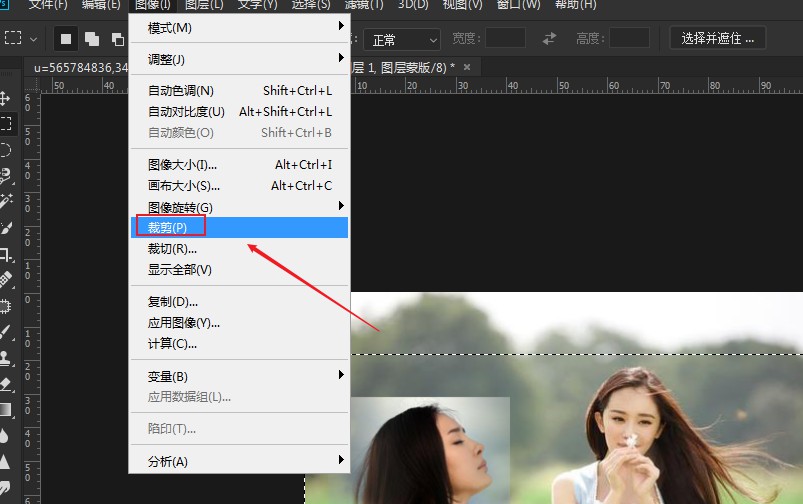Viewport: 803px width, 504px height.
Task: Expand the 图像旋转(G) submenu
Action: (x=240, y=207)
